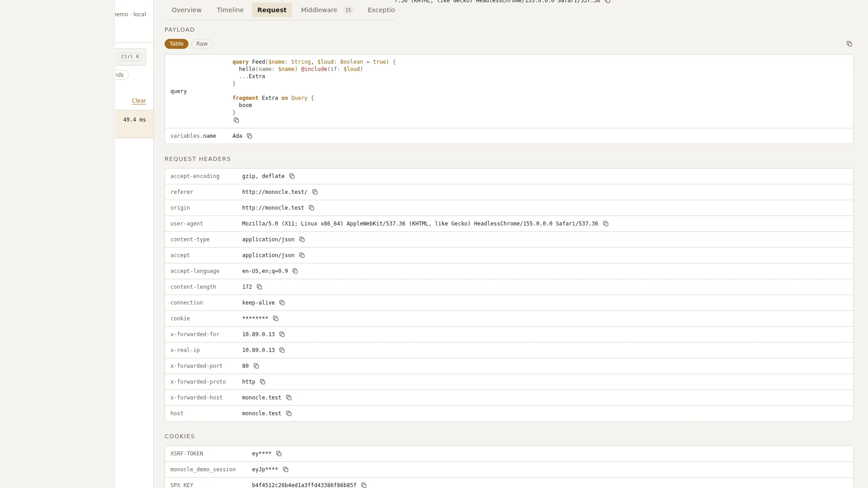Copy the x-forwarded-proto value

click(262, 382)
